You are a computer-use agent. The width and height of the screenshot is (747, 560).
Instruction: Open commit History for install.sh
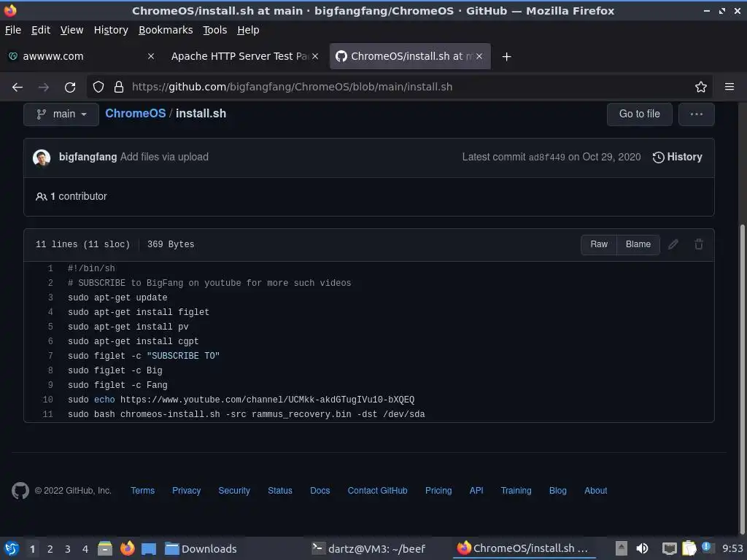(678, 157)
